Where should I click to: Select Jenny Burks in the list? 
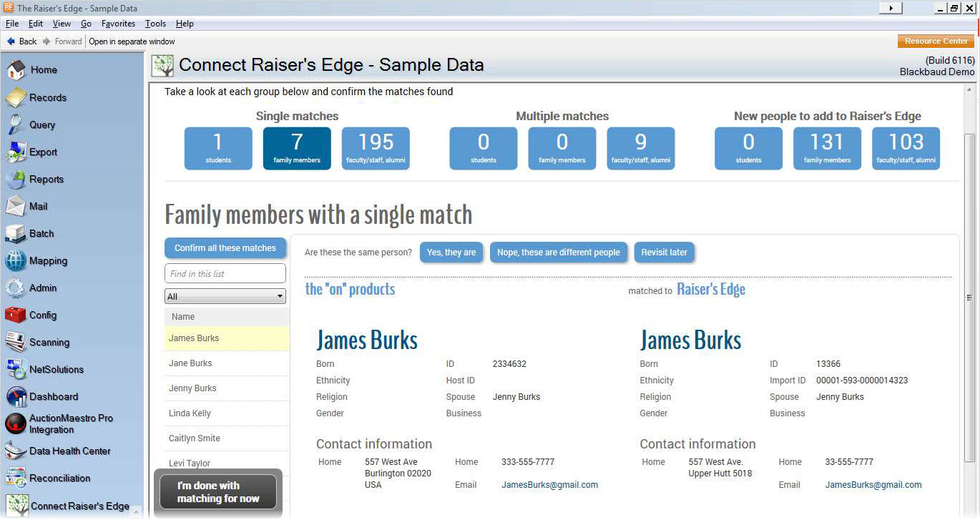(227, 388)
